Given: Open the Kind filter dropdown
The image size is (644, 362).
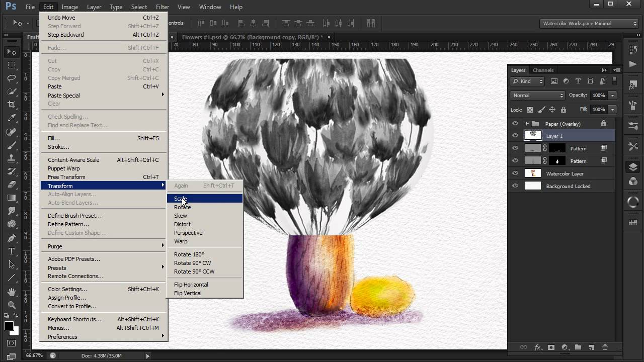Looking at the screenshot, I should 528,81.
